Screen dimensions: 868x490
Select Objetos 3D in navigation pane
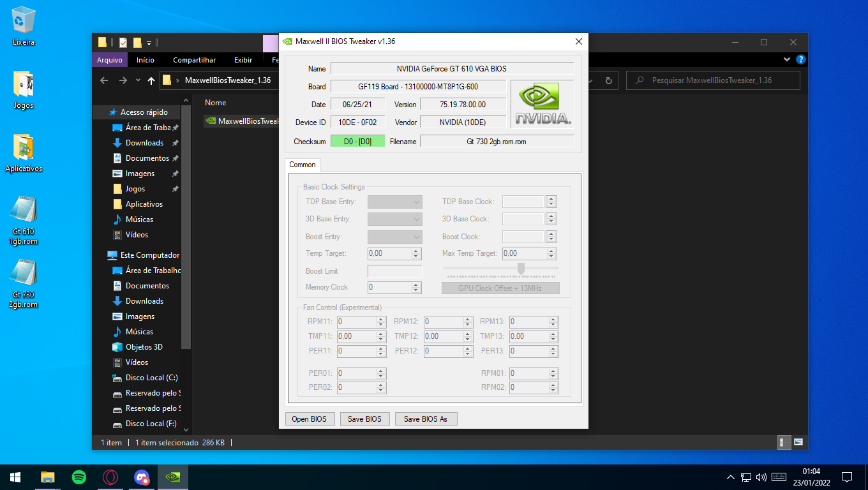pos(144,347)
